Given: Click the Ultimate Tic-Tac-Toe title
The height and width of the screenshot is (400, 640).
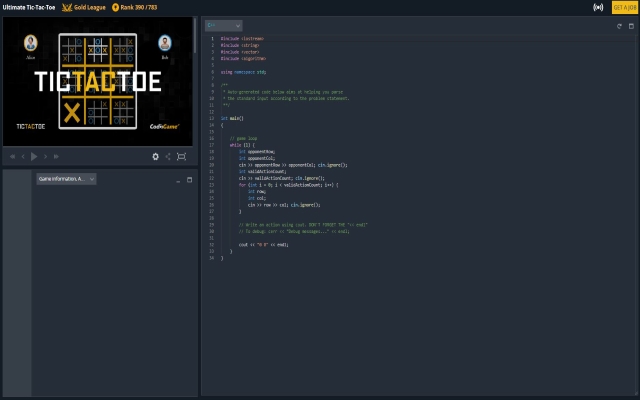Looking at the screenshot, I should click(29, 7).
